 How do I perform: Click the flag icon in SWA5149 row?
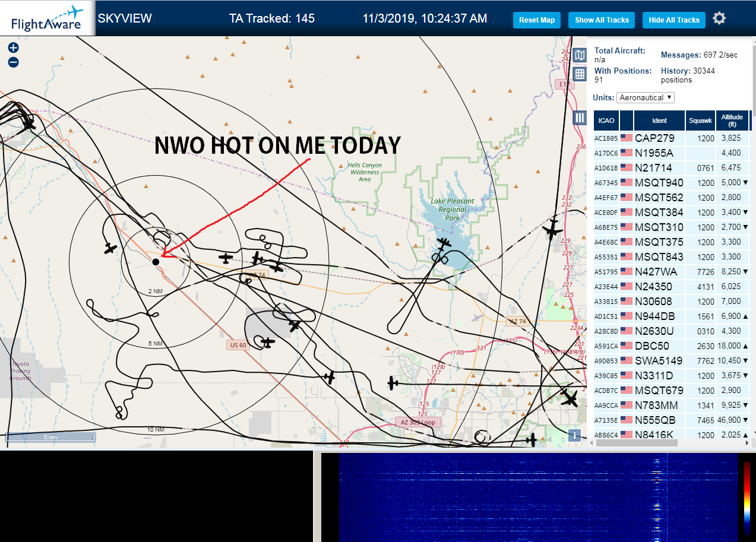point(627,360)
